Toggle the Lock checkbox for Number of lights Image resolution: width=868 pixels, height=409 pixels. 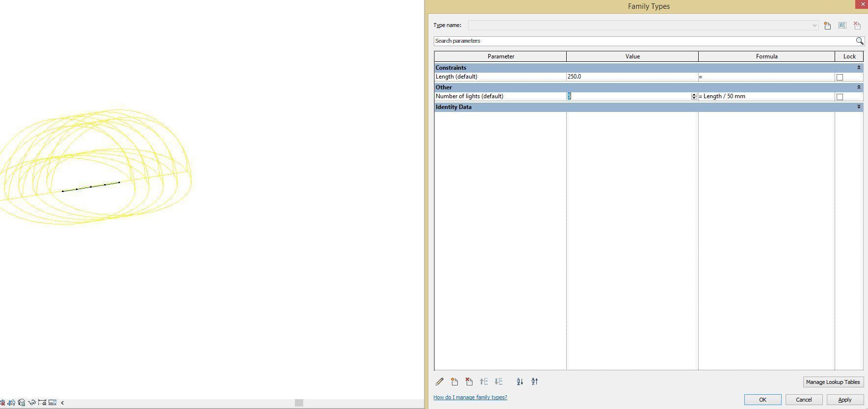[x=840, y=97]
